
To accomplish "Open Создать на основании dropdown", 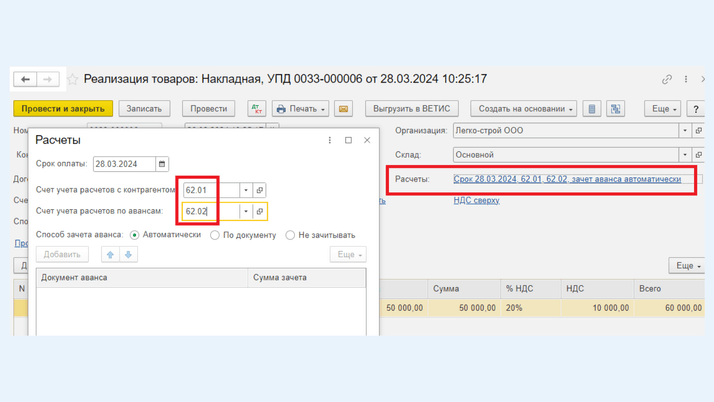I will (x=524, y=109).
